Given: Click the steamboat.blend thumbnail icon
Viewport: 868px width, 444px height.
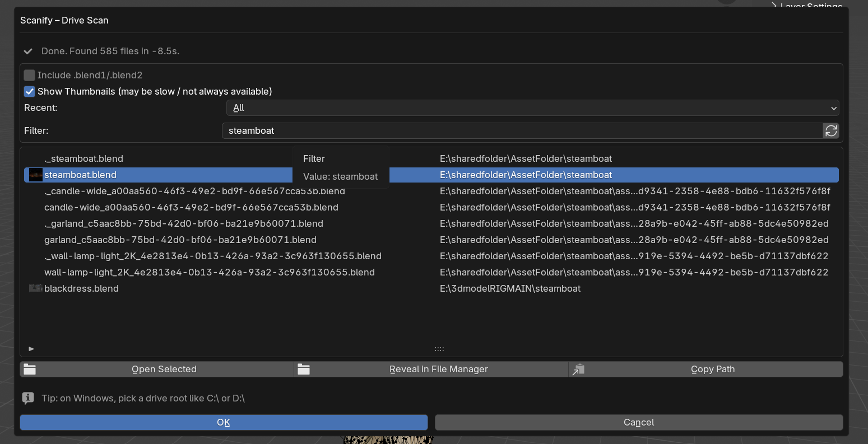Looking at the screenshot, I should pyautogui.click(x=35, y=175).
